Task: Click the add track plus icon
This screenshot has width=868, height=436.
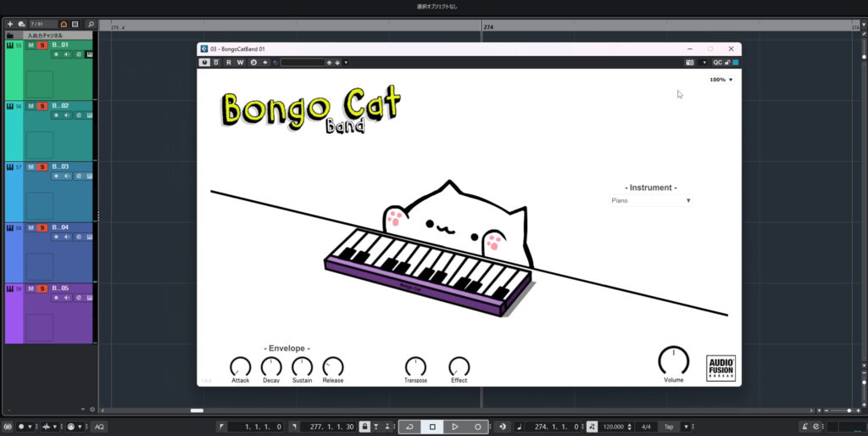Action: pos(10,24)
